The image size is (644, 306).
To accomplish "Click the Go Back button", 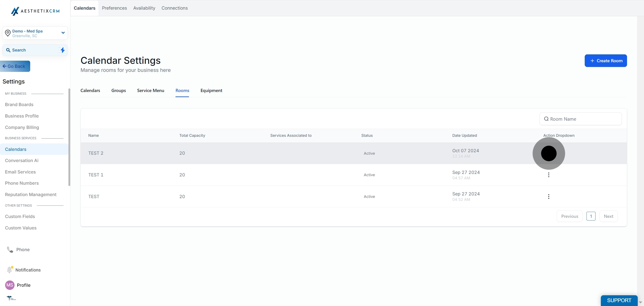I will tap(15, 66).
